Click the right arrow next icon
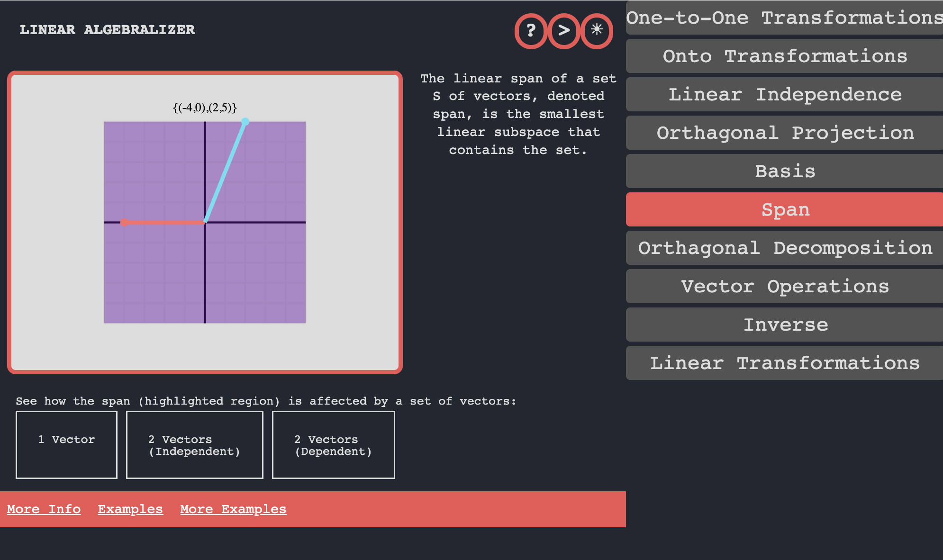 point(564,31)
